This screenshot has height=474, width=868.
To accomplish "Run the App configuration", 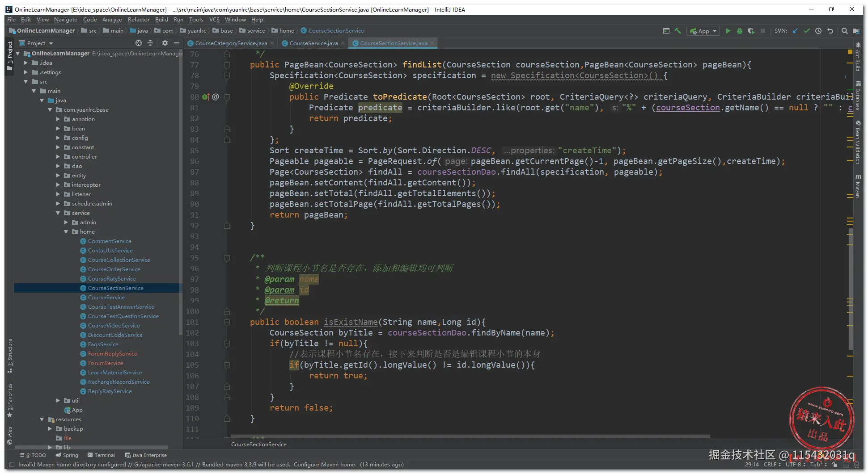I will pyautogui.click(x=728, y=31).
